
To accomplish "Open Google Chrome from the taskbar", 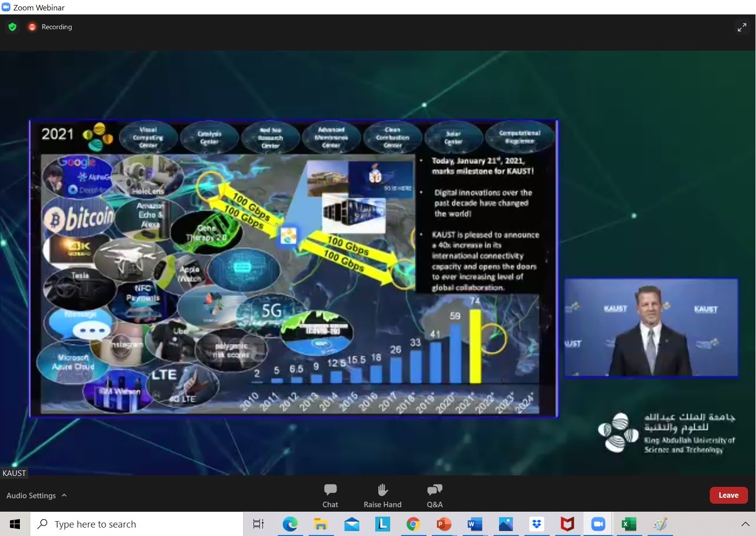I will [413, 524].
